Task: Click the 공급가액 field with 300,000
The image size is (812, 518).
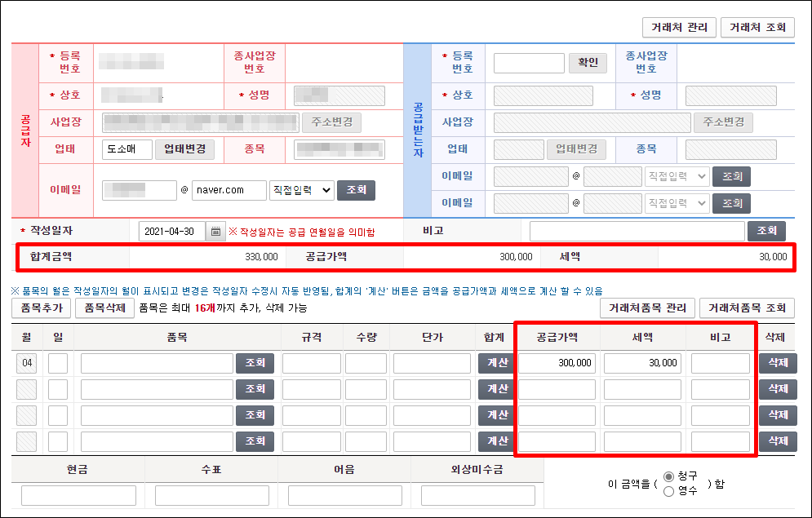Action: 557,363
